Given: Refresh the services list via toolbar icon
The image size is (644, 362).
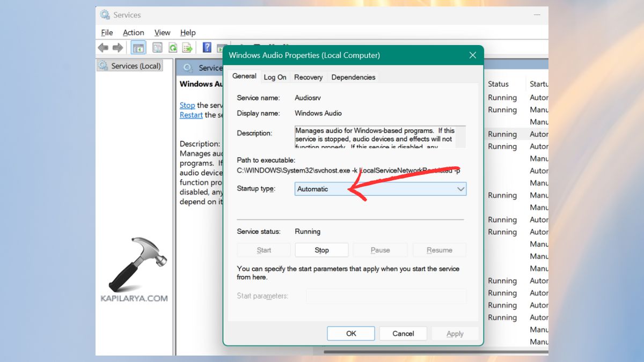Looking at the screenshot, I should (x=172, y=47).
